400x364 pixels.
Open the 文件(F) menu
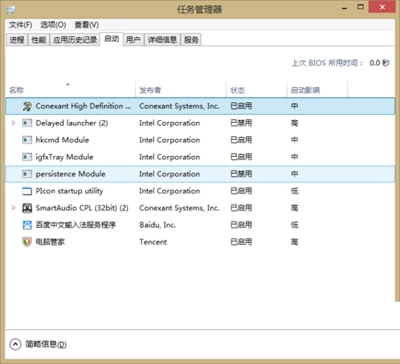point(20,25)
